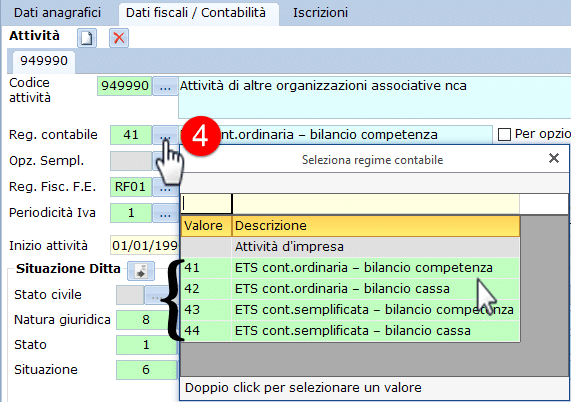The width and height of the screenshot is (571, 402).
Task: Click value 42 in the Valore column
Action: pos(206,289)
